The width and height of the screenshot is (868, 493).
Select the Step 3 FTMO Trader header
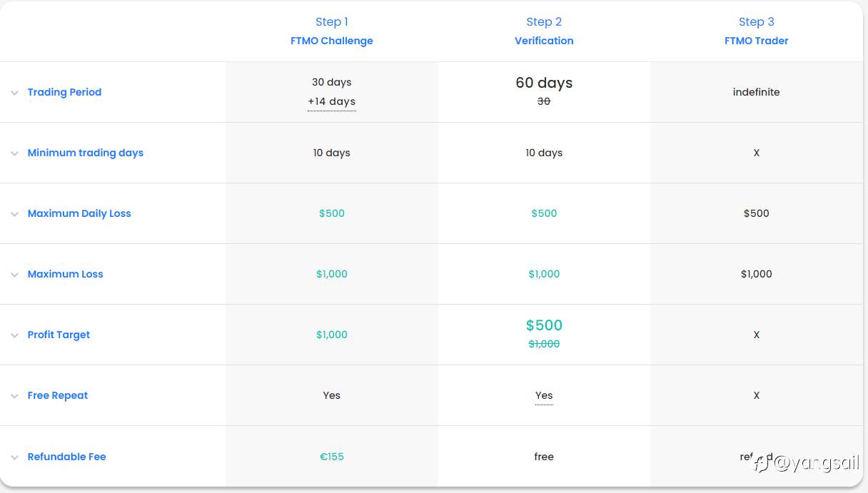tap(757, 31)
